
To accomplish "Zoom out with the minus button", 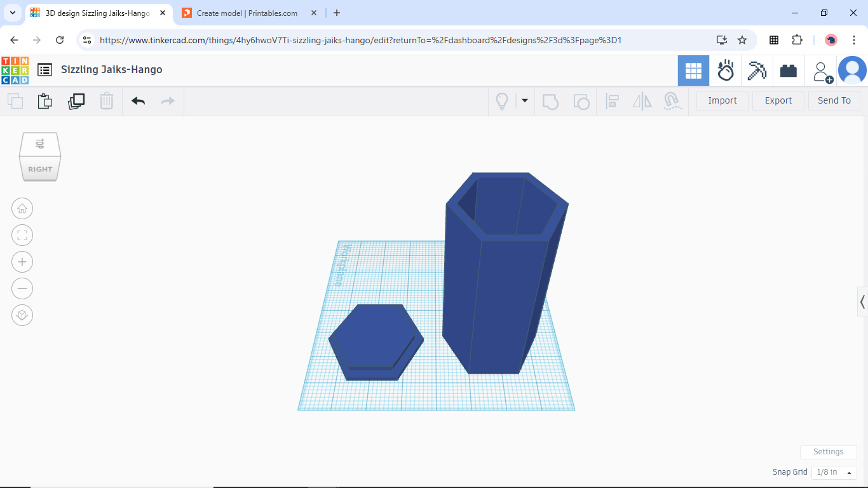I will [x=22, y=288].
